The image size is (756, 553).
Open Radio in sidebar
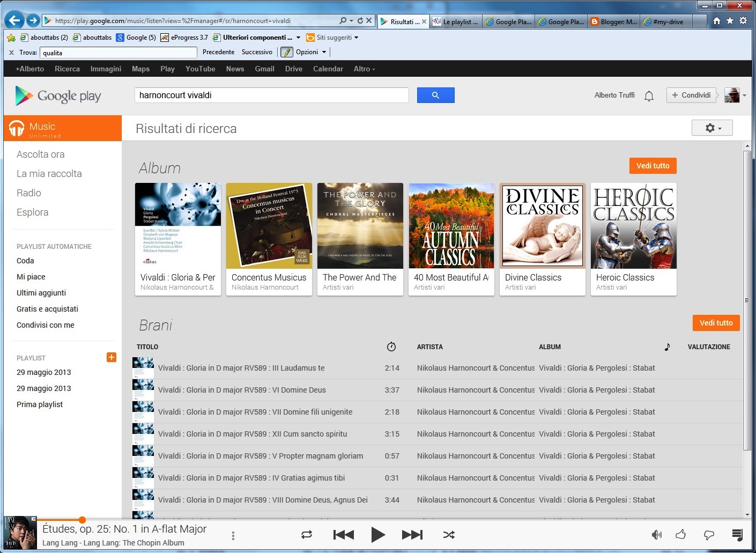pyautogui.click(x=28, y=193)
